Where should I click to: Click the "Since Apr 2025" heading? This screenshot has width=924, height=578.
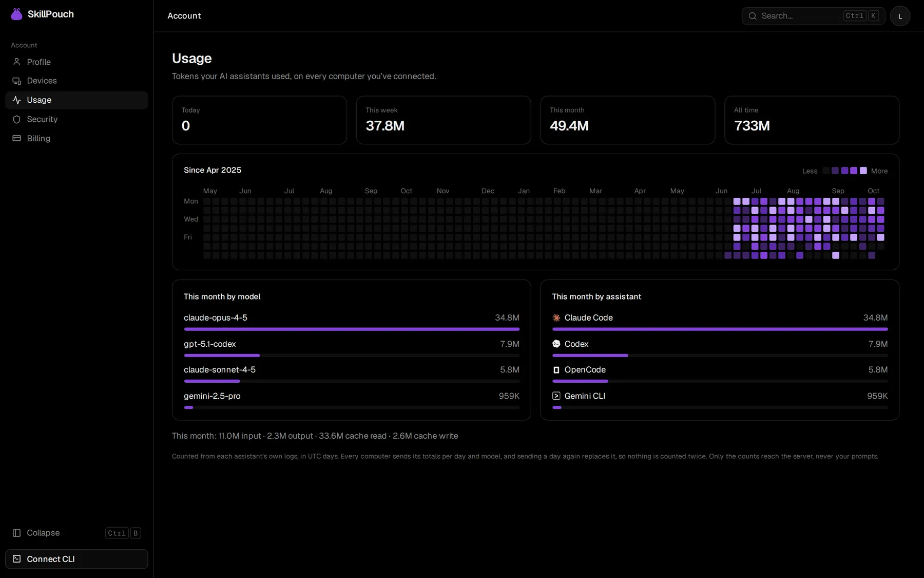point(213,170)
